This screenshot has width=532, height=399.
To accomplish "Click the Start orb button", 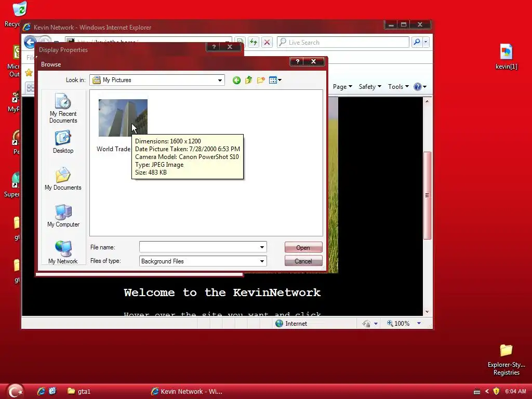I will pyautogui.click(x=15, y=391).
